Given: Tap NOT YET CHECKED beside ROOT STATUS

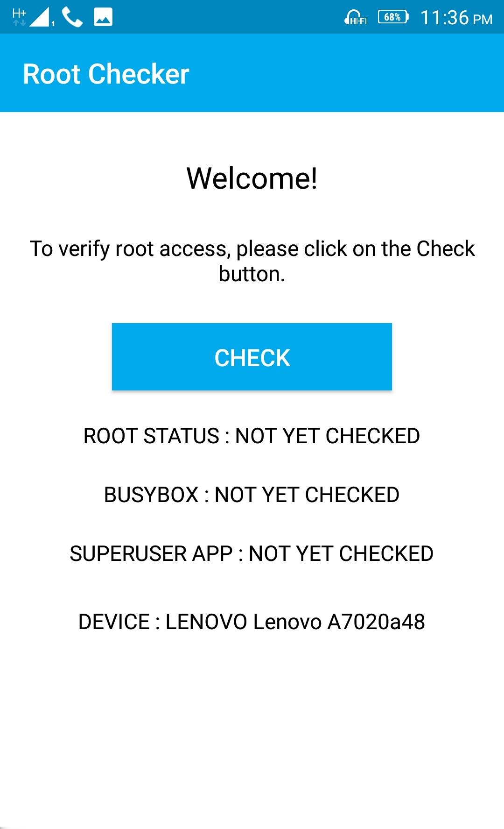Looking at the screenshot, I should (328, 436).
